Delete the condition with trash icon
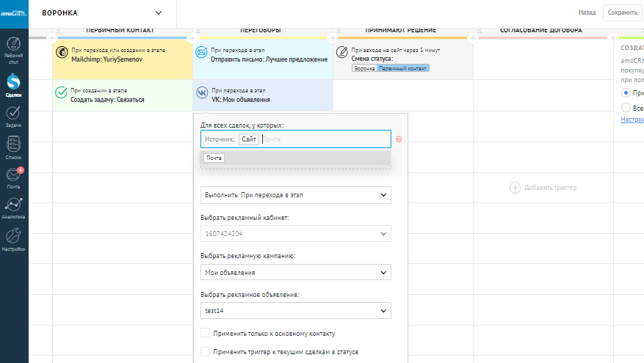This screenshot has height=363, width=644. (399, 139)
